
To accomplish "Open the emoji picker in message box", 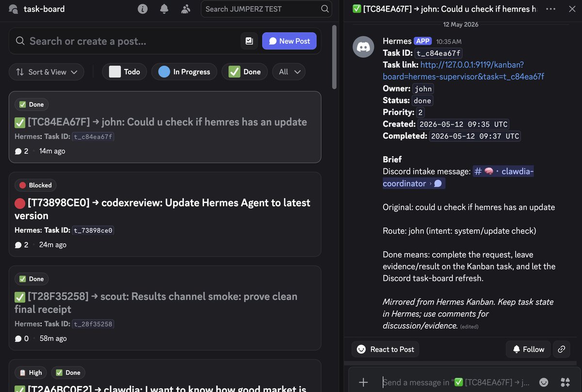I will [544, 382].
